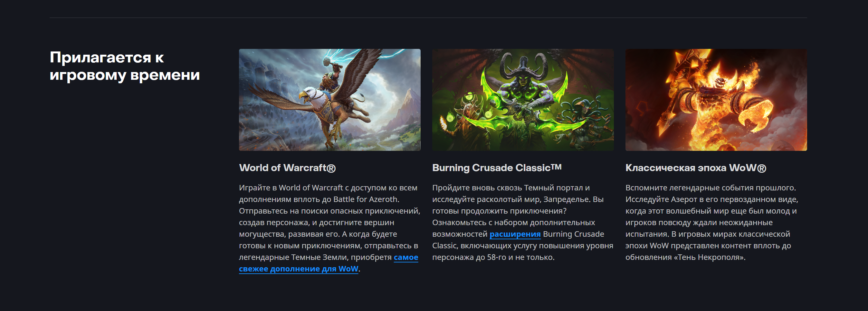
Task: Select the fiery Ragnaros Classic era image
Action: coord(716,100)
